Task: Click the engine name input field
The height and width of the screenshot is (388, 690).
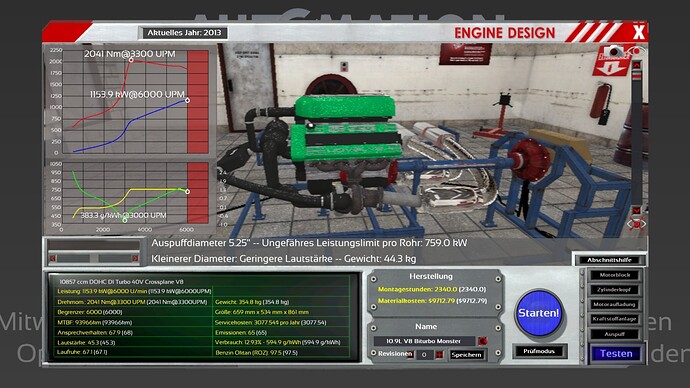Action: tap(424, 341)
